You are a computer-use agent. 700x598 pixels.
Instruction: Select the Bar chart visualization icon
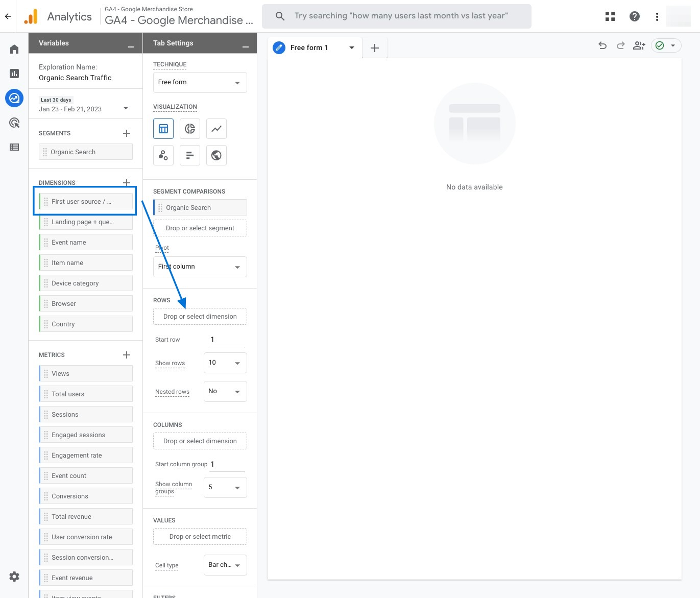[x=190, y=155]
